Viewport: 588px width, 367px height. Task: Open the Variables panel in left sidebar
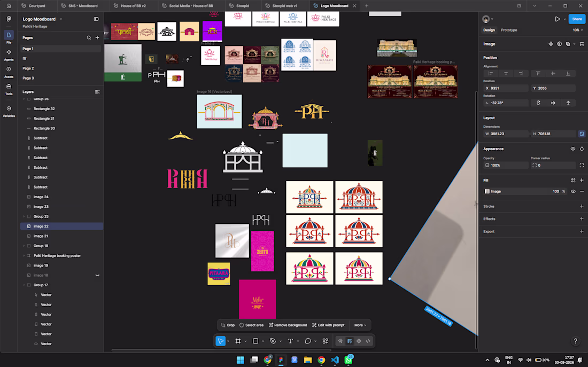(x=9, y=111)
